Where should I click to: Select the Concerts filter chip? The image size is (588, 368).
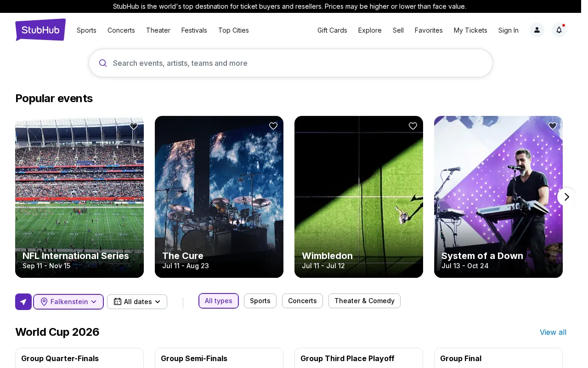pyautogui.click(x=302, y=301)
